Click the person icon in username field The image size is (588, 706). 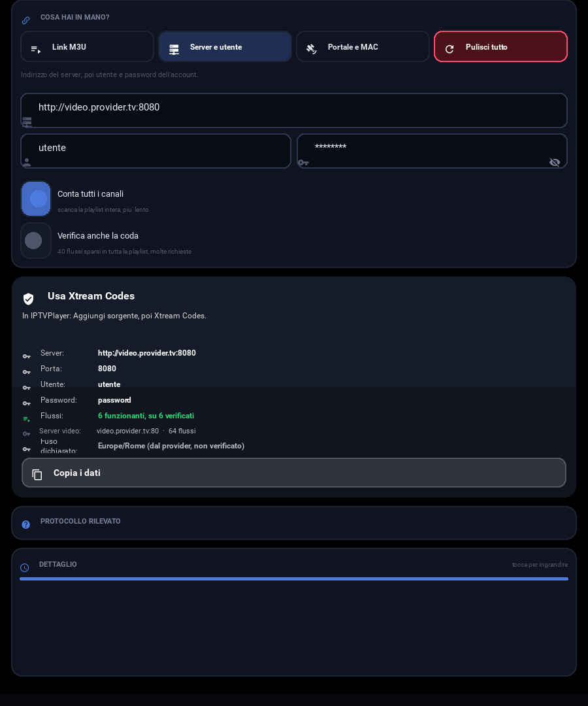point(27,162)
